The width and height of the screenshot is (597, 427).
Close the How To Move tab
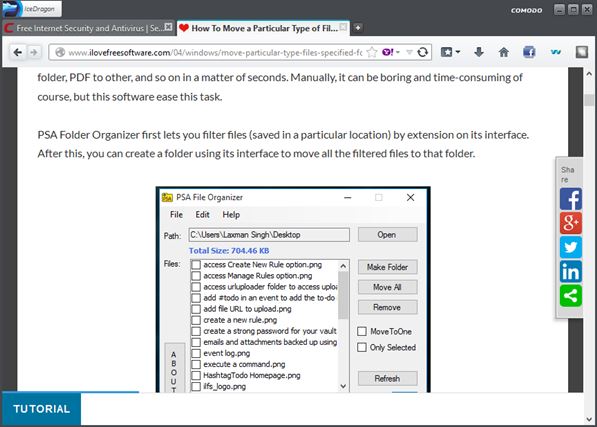343,27
